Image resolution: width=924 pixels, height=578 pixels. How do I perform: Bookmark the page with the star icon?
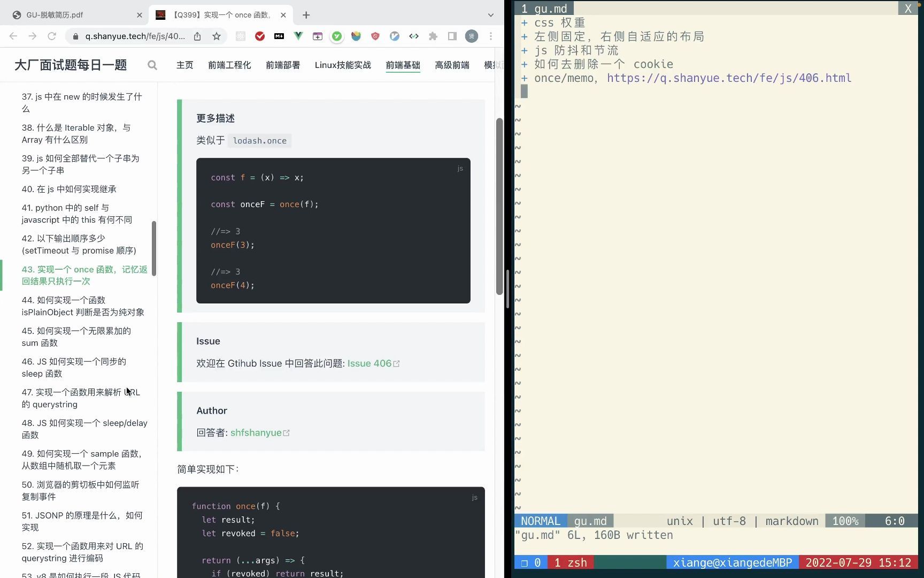tap(217, 36)
